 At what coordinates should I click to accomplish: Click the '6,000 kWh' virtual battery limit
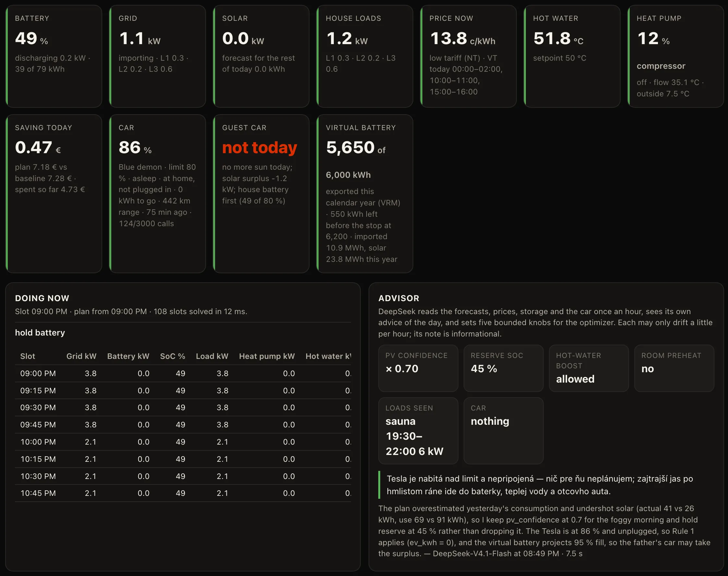pos(348,175)
